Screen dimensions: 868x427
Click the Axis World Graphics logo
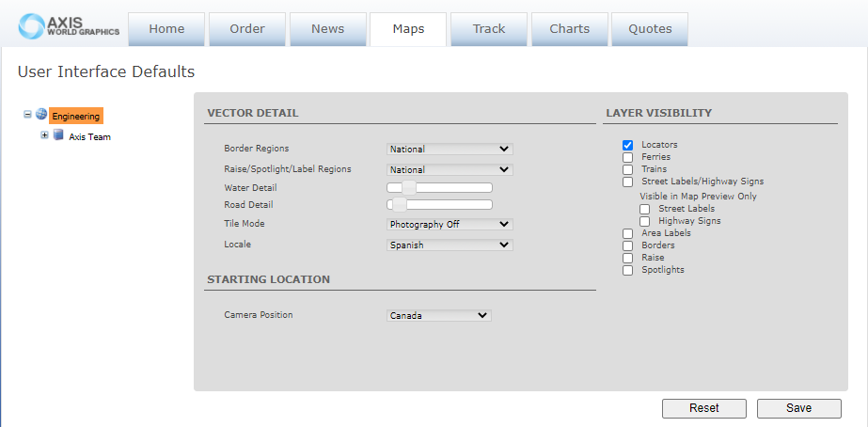coord(69,26)
